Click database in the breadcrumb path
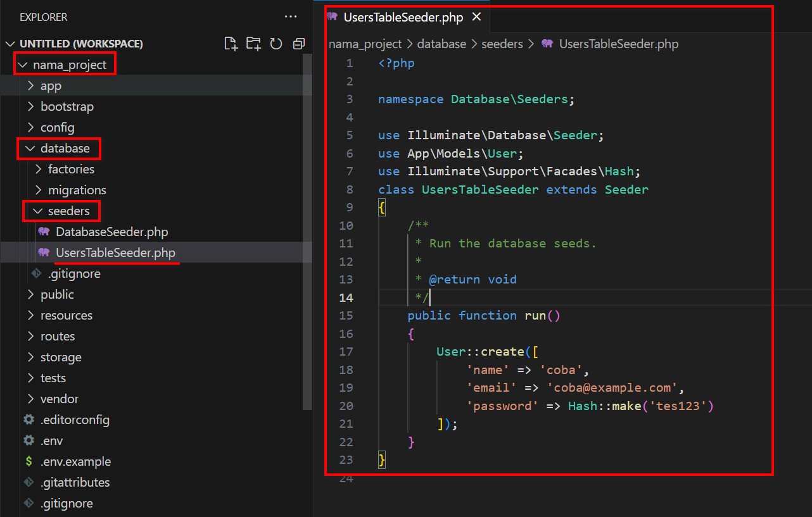 (441, 44)
